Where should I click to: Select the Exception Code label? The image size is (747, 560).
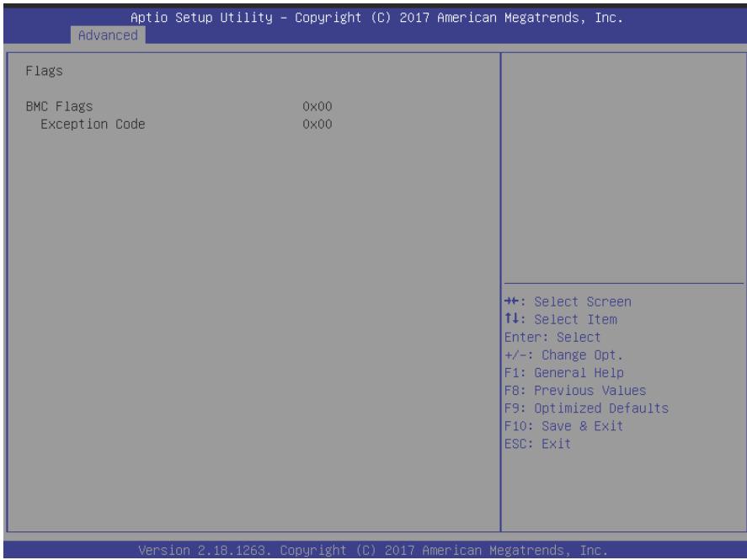[x=93, y=125]
